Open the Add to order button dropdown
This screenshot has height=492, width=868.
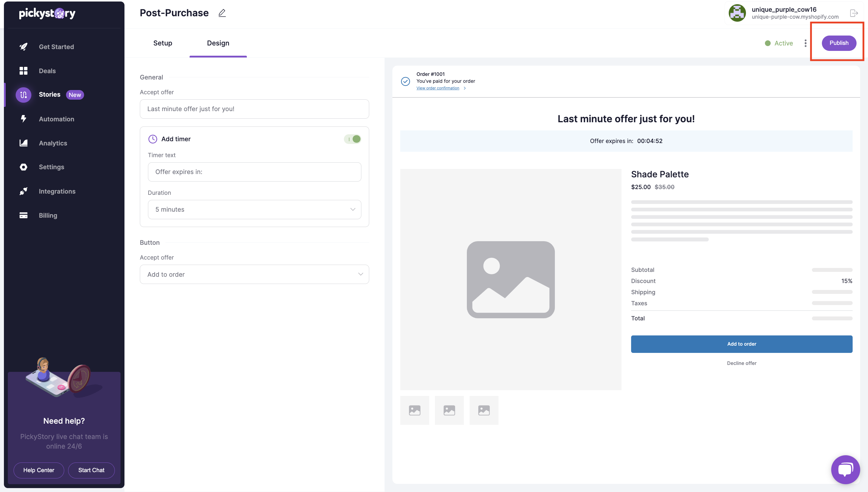coord(254,274)
